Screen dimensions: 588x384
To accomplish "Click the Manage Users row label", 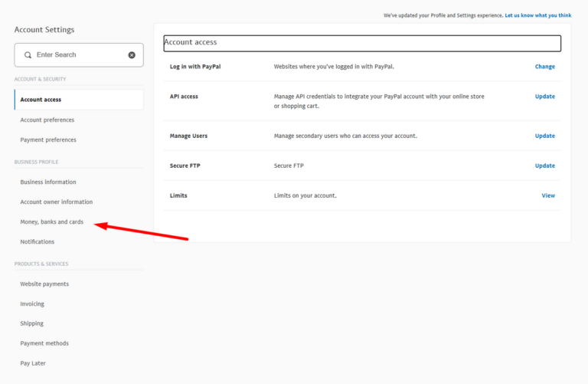I will point(188,136).
